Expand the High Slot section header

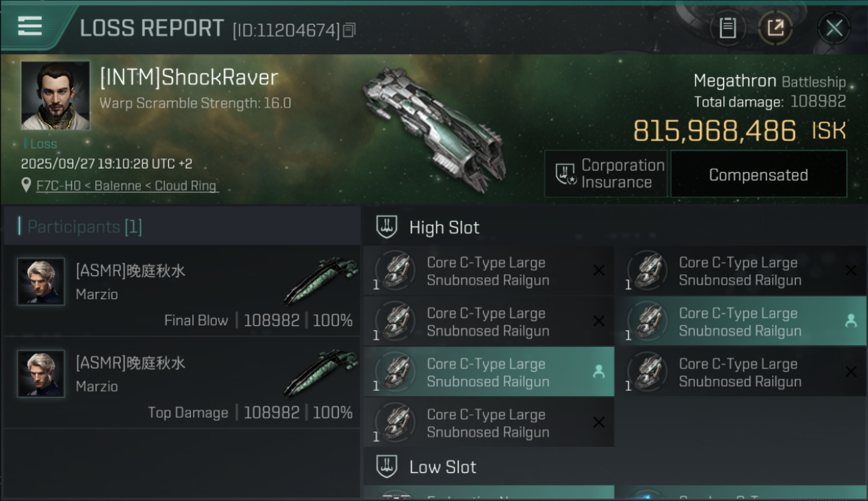click(x=444, y=228)
